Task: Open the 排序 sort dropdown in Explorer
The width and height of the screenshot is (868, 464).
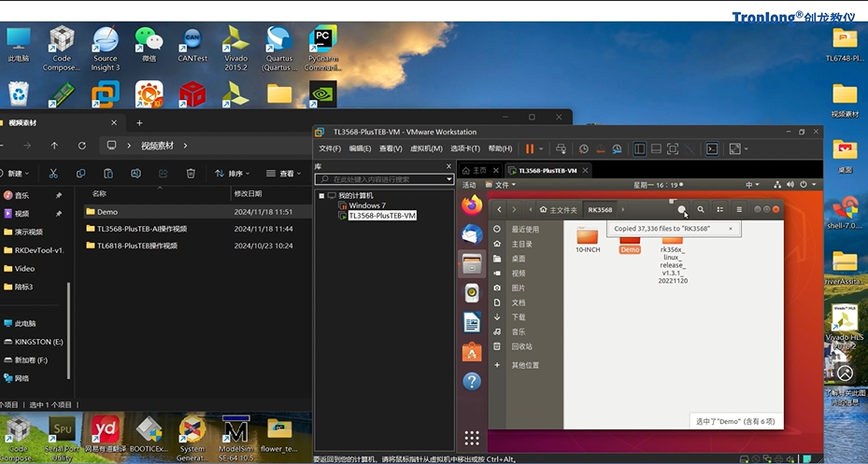Action: [x=232, y=174]
